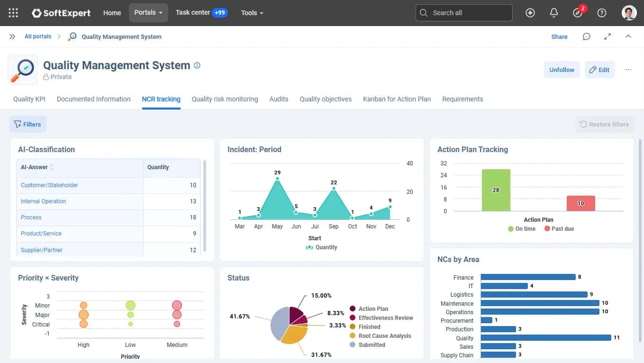Click the Quality Management System portal thumbnail
This screenshot has width=644, height=363.
click(23, 70)
